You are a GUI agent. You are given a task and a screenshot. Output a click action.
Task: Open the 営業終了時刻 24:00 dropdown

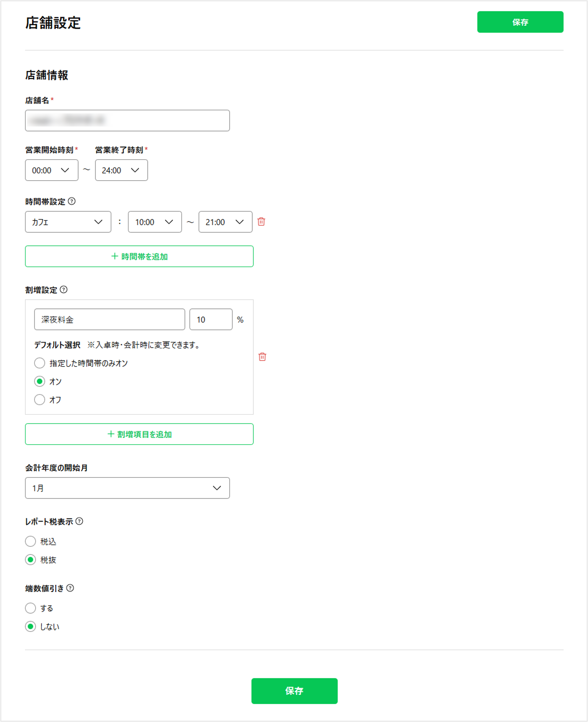coord(121,170)
